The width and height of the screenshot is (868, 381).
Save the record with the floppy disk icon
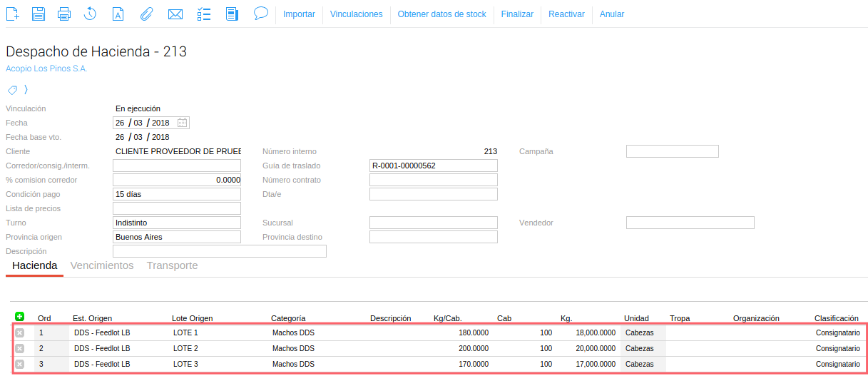click(39, 14)
